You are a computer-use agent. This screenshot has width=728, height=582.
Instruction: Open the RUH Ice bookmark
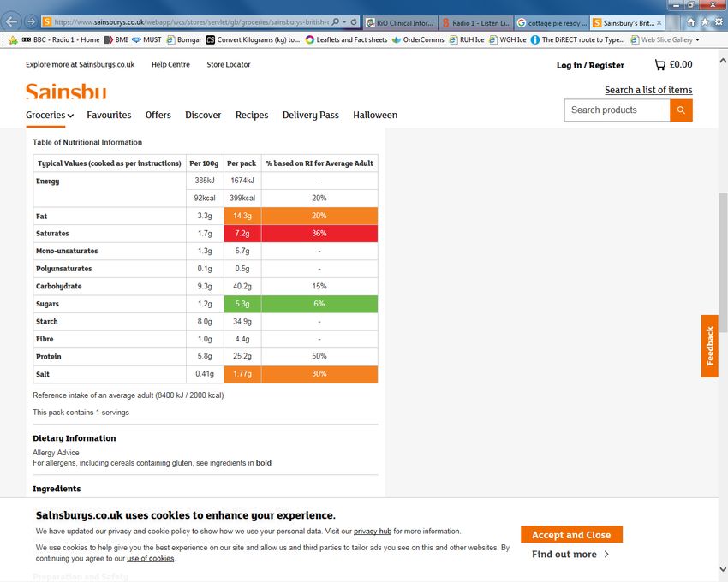point(467,40)
